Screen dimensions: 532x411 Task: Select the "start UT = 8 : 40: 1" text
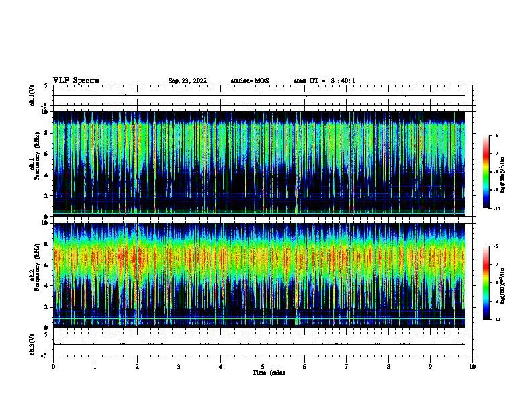pos(324,81)
